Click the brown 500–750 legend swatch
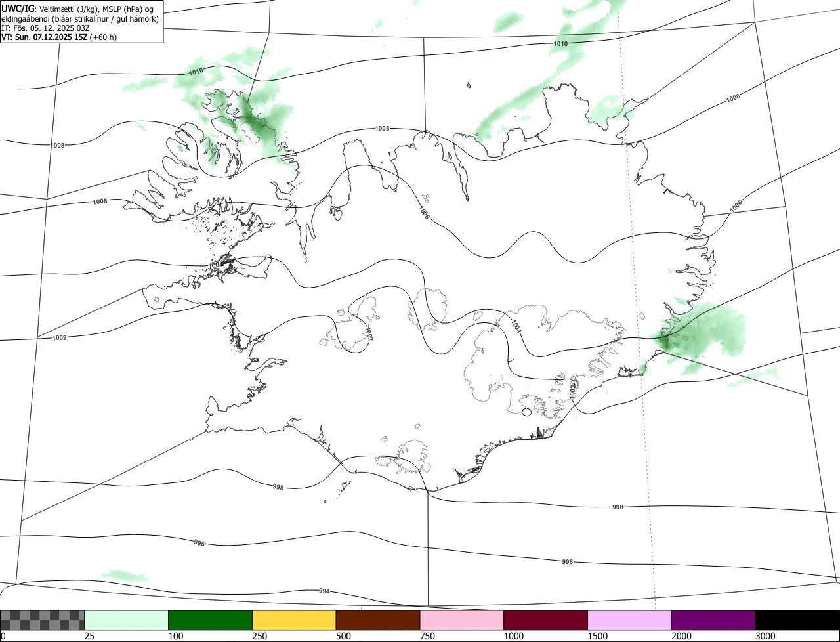The width and height of the screenshot is (840, 642). (x=378, y=620)
